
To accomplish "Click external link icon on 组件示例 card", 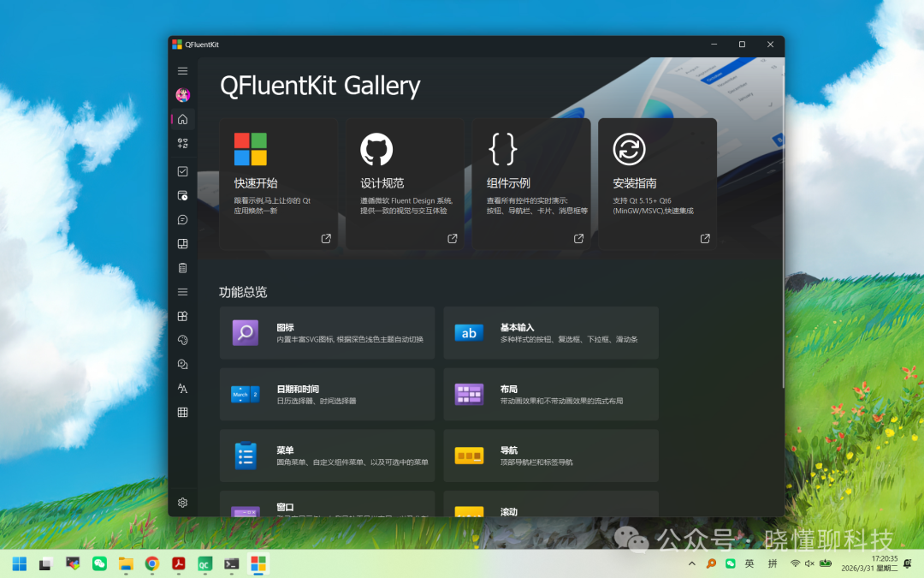I will tap(578, 238).
